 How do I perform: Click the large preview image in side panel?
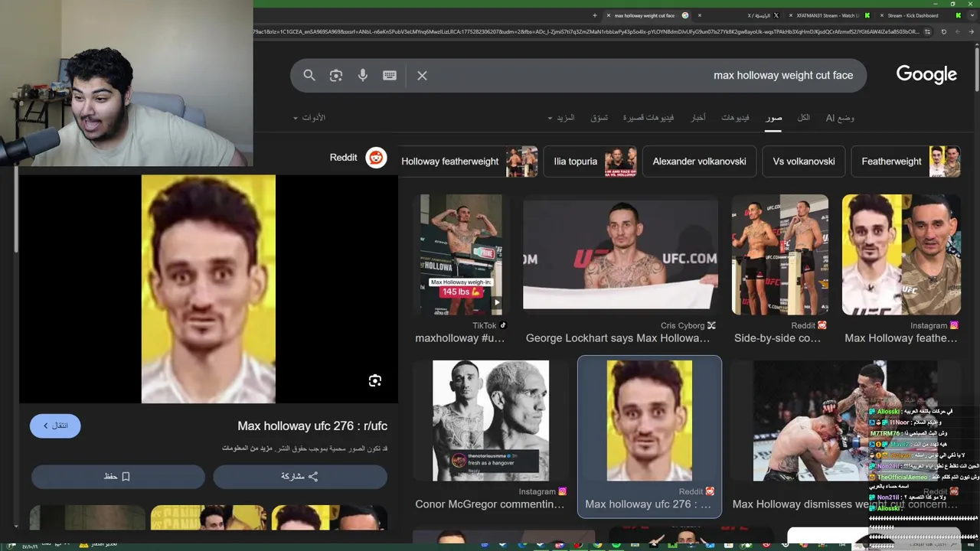click(208, 289)
